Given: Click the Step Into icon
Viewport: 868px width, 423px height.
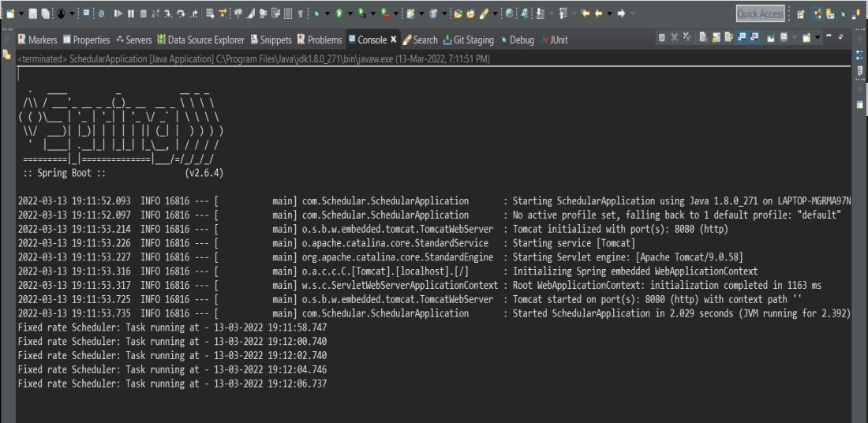Looking at the screenshot, I should 168,13.
